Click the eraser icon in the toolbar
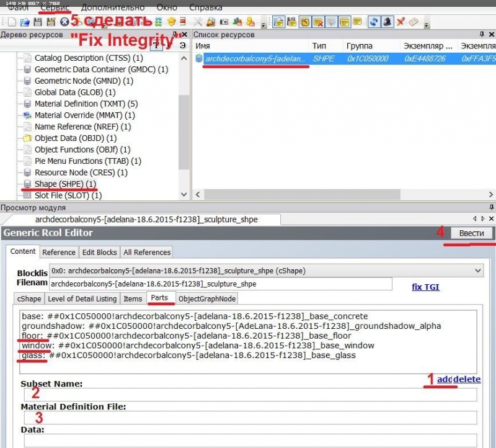This screenshot has height=448, width=496. click(x=414, y=22)
